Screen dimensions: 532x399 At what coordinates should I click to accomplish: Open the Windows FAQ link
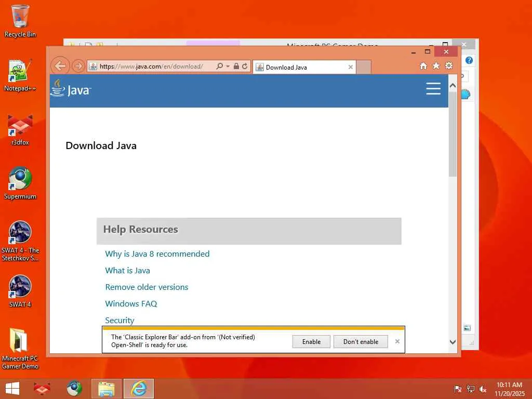131,303
